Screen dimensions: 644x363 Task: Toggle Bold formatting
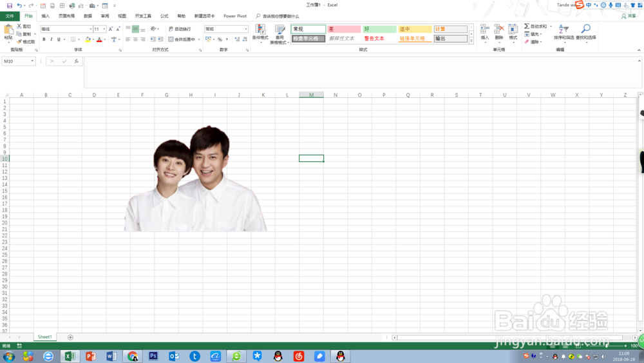[x=44, y=39]
